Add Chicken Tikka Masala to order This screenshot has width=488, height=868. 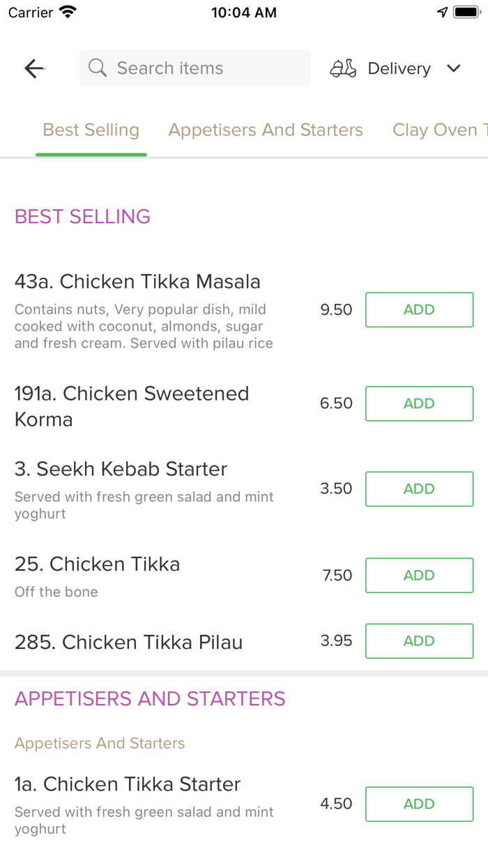pos(419,309)
